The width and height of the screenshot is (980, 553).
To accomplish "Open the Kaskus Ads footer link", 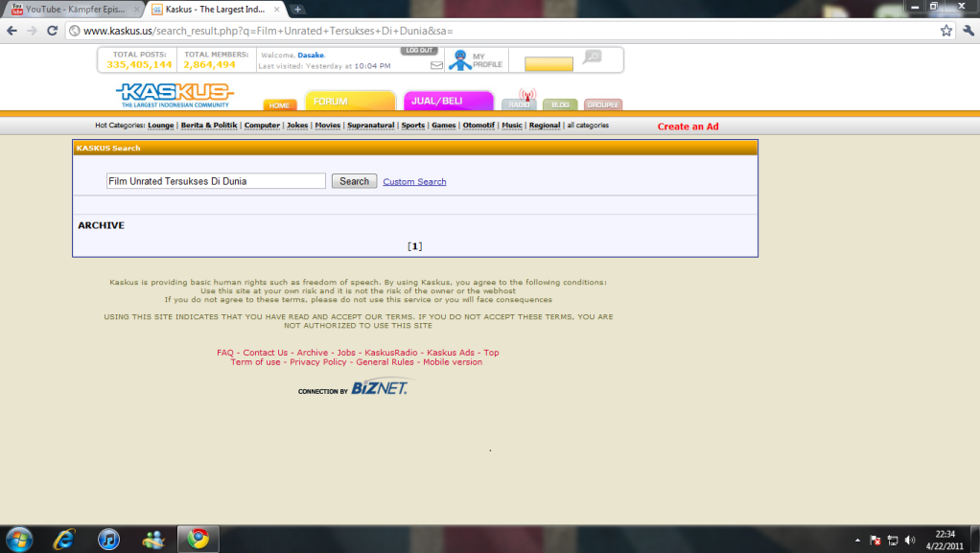I will [451, 353].
